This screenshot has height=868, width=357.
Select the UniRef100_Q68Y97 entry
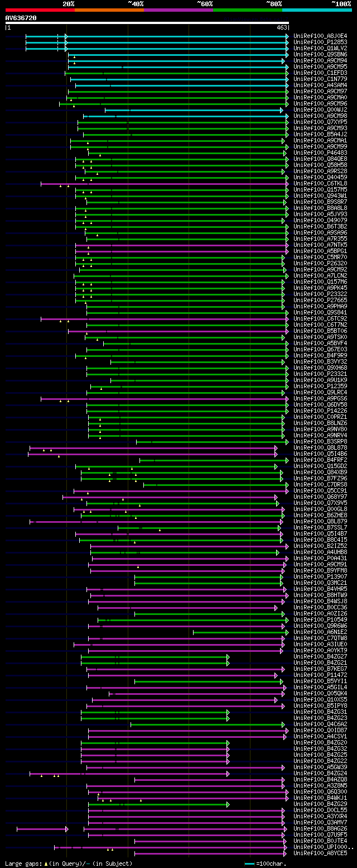tap(320, 497)
